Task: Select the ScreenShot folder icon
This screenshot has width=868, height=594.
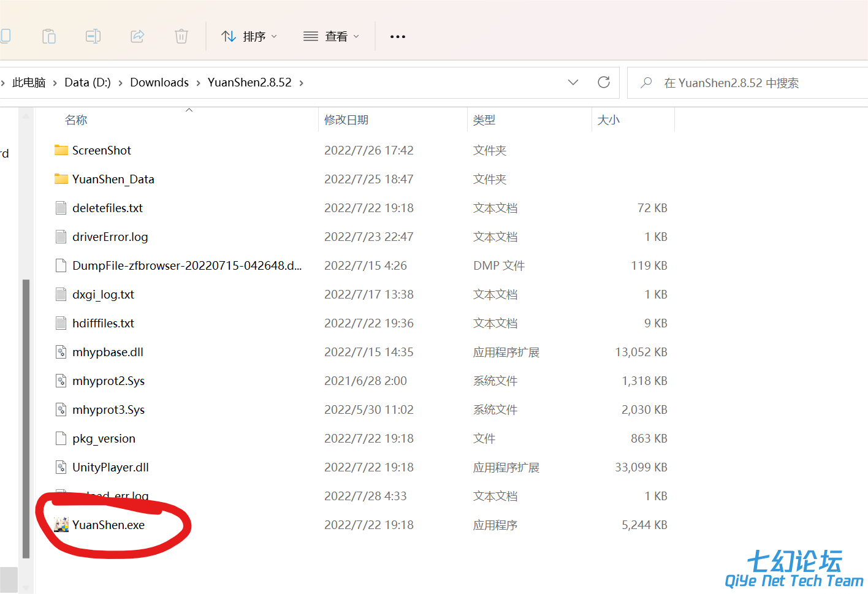Action: coord(61,150)
